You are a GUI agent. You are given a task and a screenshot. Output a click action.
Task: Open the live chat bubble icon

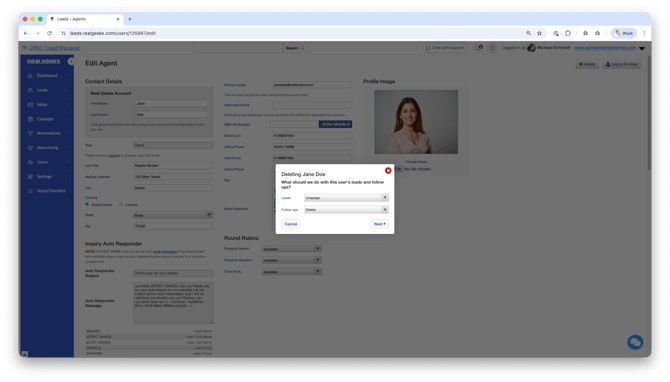coord(635,342)
